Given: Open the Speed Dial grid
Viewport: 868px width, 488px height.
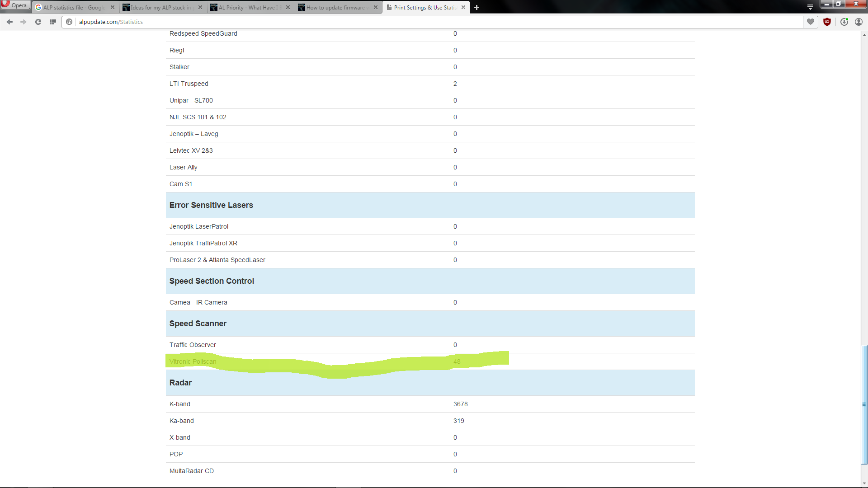Looking at the screenshot, I should (x=53, y=22).
